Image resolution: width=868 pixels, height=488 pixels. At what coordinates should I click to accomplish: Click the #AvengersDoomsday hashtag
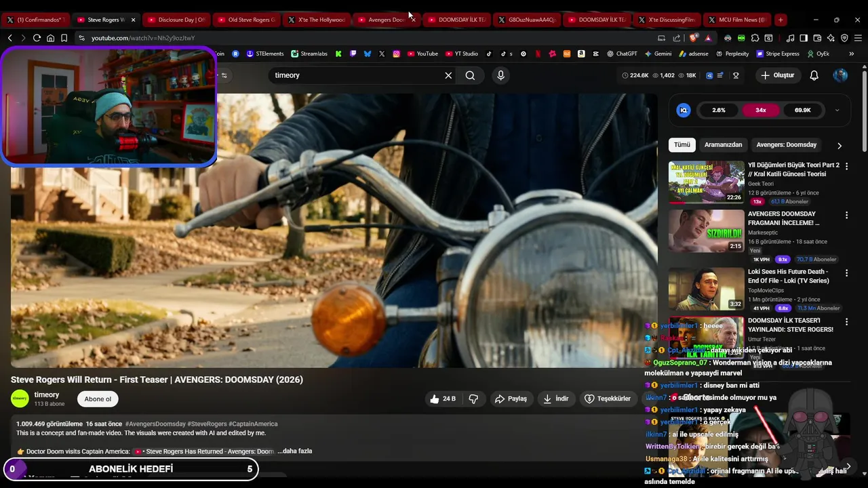tap(155, 424)
